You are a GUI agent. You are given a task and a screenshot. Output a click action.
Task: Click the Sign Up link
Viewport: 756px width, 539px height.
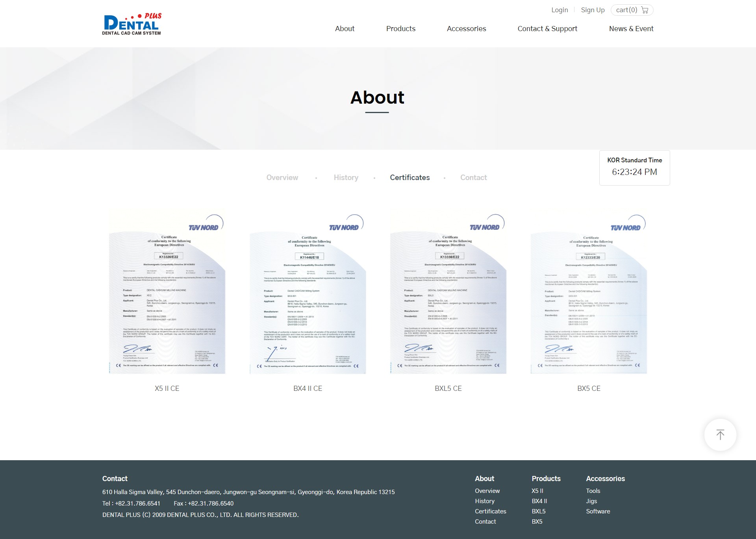pos(593,10)
